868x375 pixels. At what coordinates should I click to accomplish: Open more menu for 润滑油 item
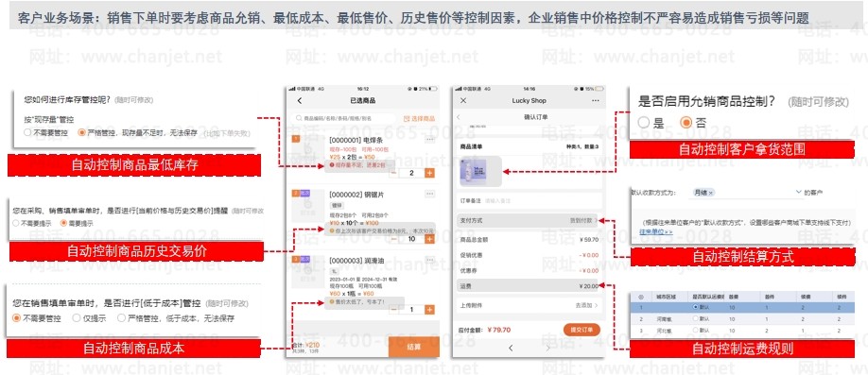429,259
